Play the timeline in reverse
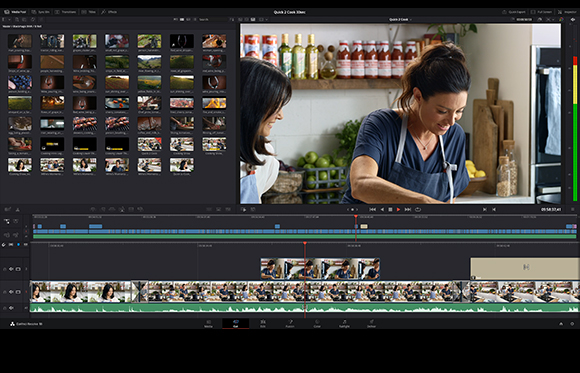580x373 pixels. tap(382, 209)
